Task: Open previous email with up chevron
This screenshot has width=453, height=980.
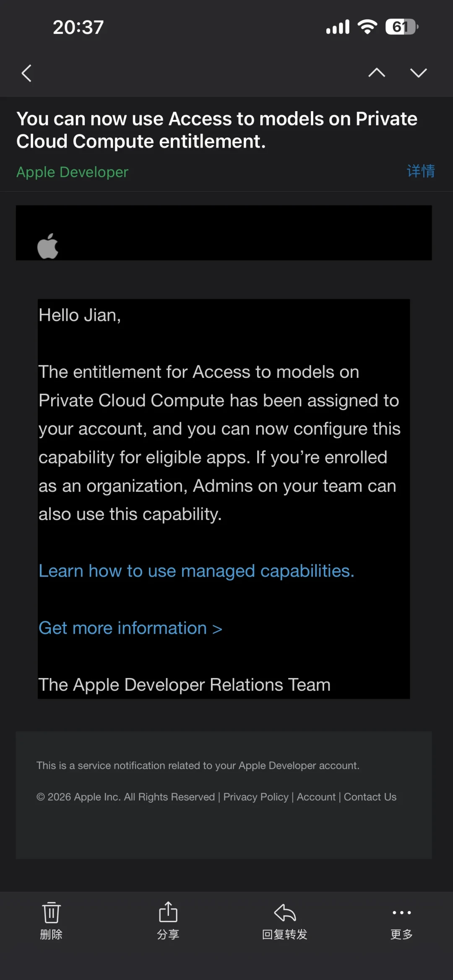Action: [377, 73]
